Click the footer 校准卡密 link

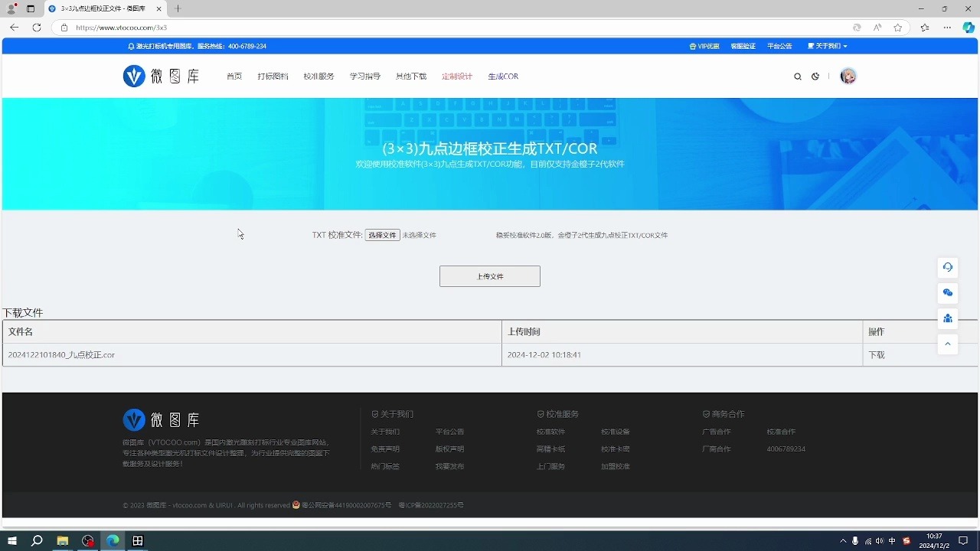tap(616, 449)
